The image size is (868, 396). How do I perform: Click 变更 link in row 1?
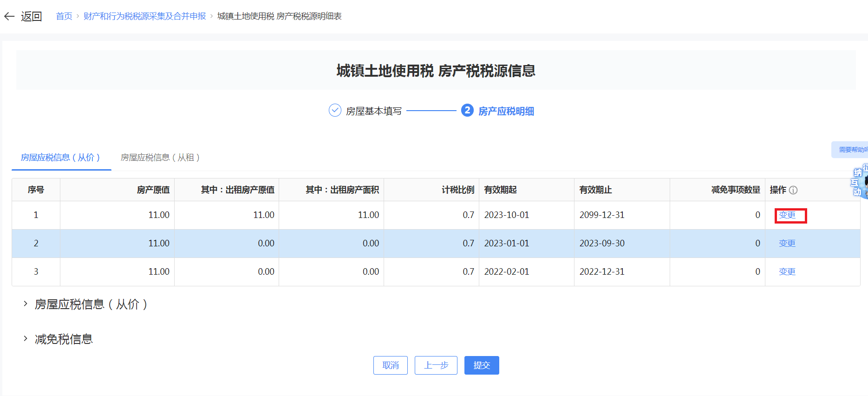[787, 215]
